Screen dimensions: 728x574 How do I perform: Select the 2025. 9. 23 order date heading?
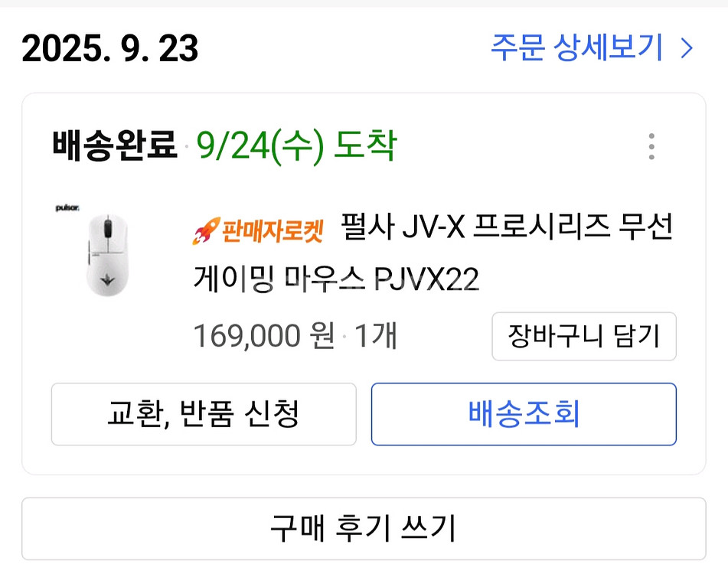(110, 50)
